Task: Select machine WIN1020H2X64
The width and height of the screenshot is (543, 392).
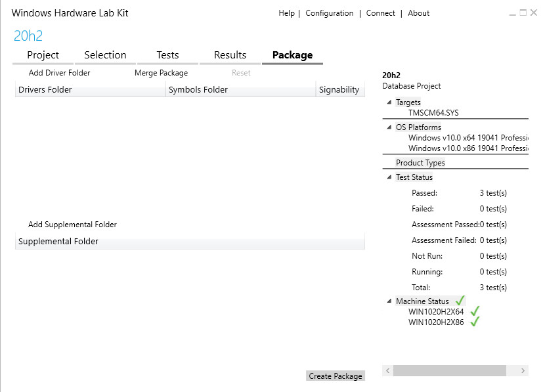Action: (435, 312)
